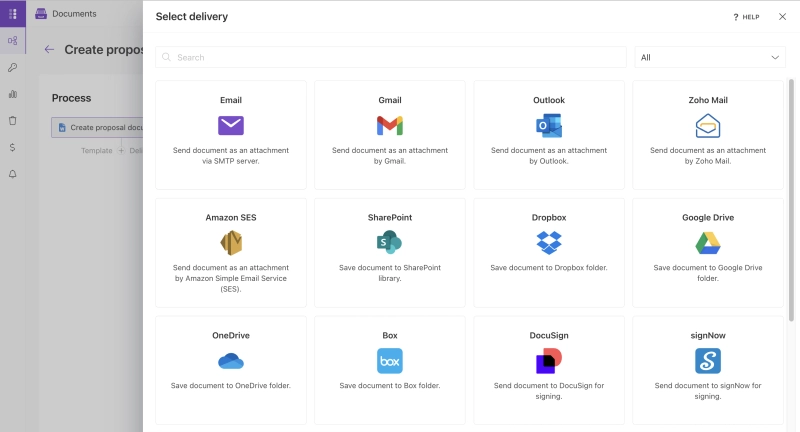The height and width of the screenshot is (432, 800).
Task: Click 'by Amazon Simple Email Service' description
Action: [x=231, y=278]
